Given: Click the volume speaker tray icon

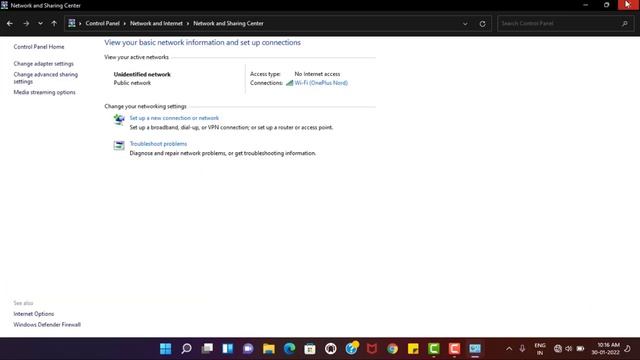Looking at the screenshot, I should (569, 349).
